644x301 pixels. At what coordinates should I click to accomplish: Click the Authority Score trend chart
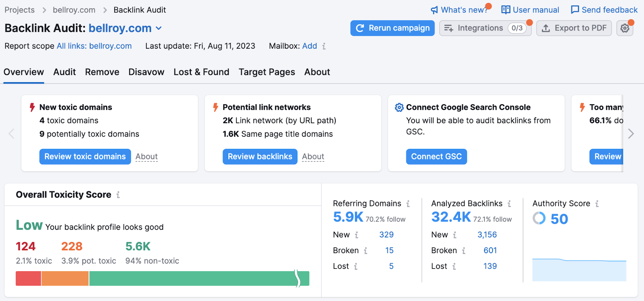[x=579, y=270]
